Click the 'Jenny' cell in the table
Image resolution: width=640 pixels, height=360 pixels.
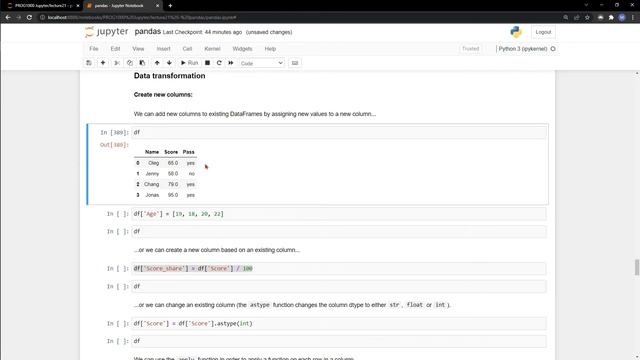pos(152,173)
